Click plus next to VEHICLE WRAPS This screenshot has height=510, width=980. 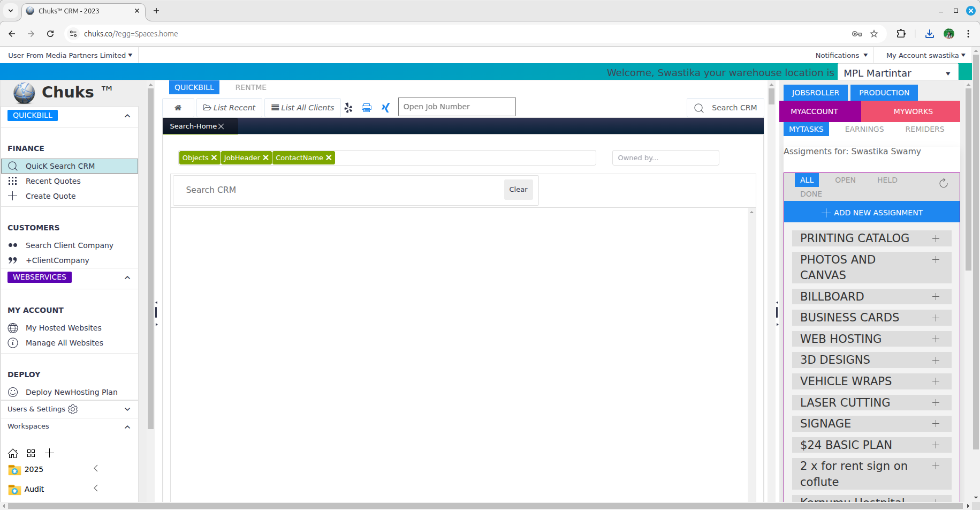[936, 381]
